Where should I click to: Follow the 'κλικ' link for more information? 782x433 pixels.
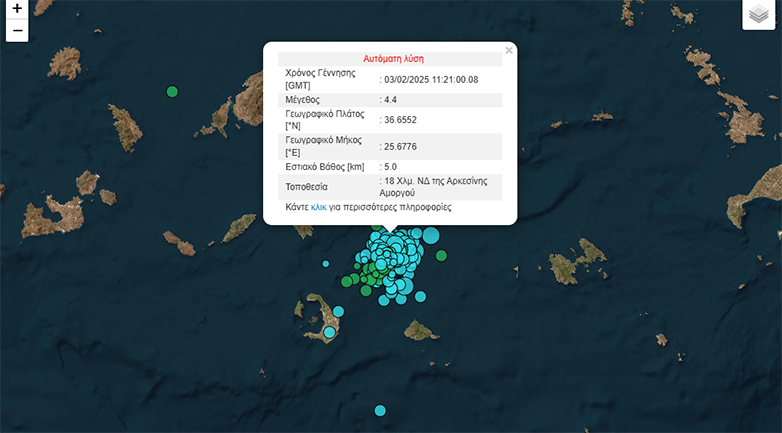point(318,207)
